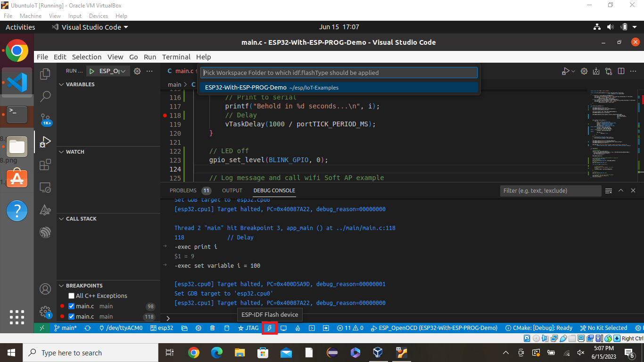This screenshot has width=644, height=362.
Task: Select the DEBUG CONSOLE tab
Action: tap(274, 190)
